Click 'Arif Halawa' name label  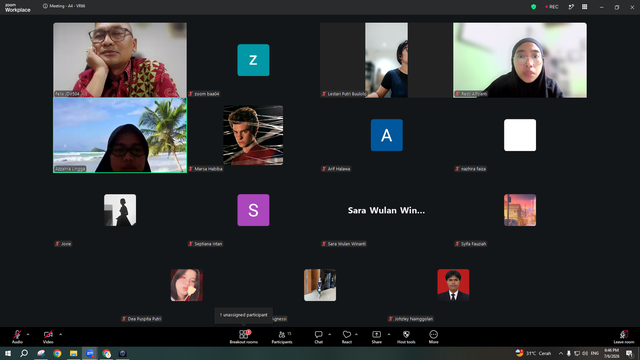(x=339, y=169)
